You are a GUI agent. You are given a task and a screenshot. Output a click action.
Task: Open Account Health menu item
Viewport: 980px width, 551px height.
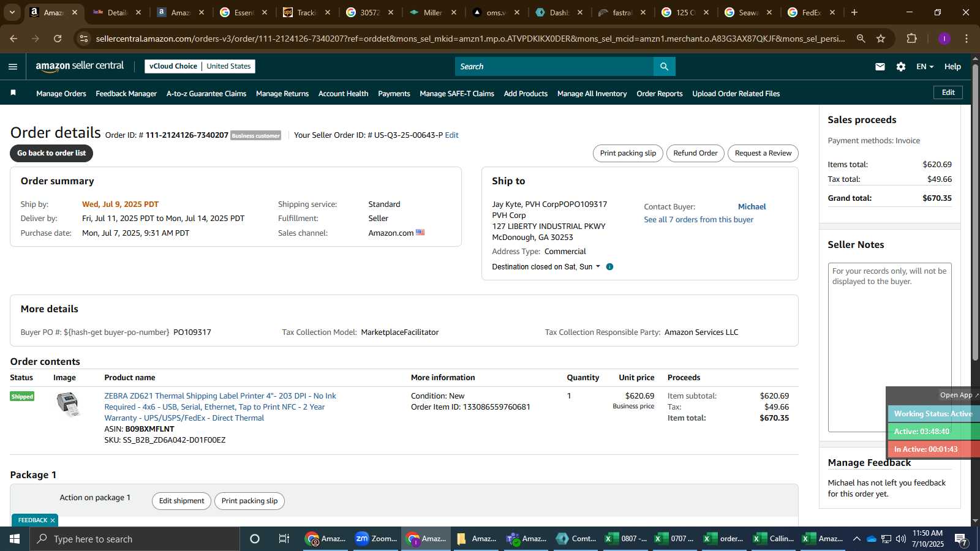point(343,94)
